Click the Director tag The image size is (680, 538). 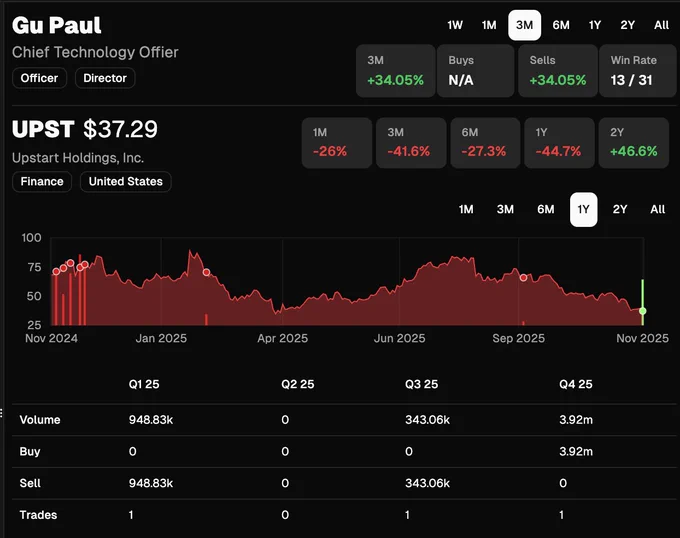[x=105, y=78]
